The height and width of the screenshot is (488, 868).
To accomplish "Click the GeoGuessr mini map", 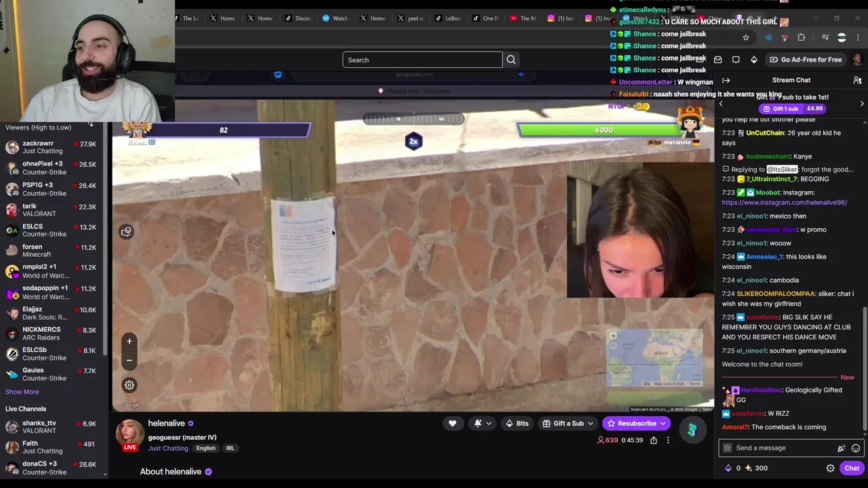I will [x=654, y=357].
